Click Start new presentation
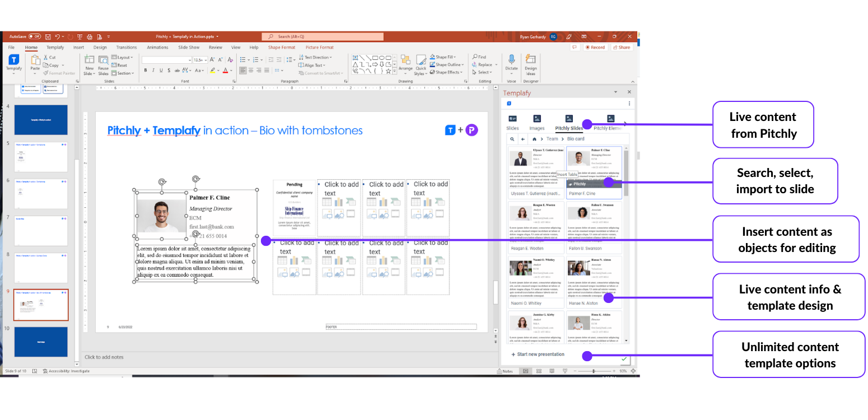This screenshot has height=420, width=868. pos(538,354)
